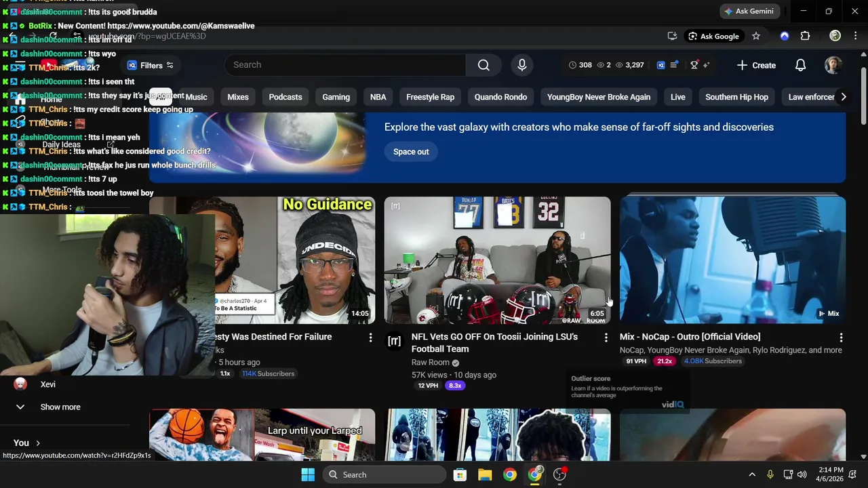Click the vidIQ sparkle AI icon
This screenshot has height=488, width=868.
click(x=707, y=65)
